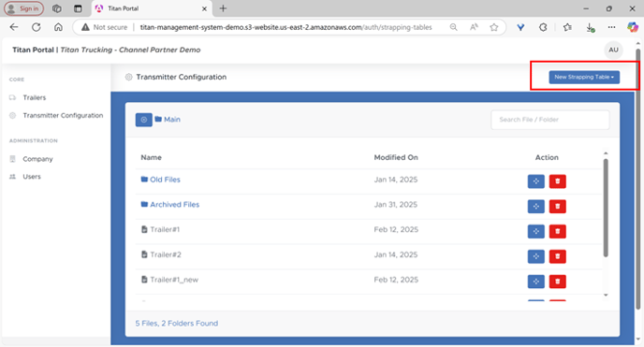
Task: Open browser downloads icon
Action: [590, 27]
